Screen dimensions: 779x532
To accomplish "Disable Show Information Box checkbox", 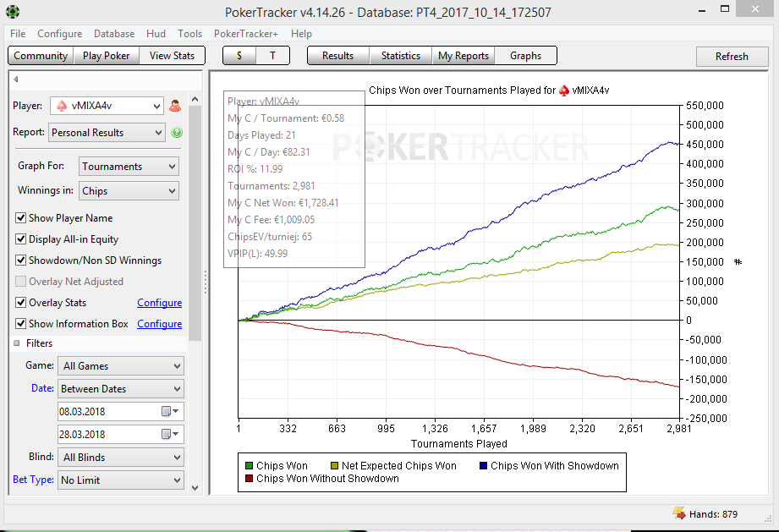I will 21,323.
